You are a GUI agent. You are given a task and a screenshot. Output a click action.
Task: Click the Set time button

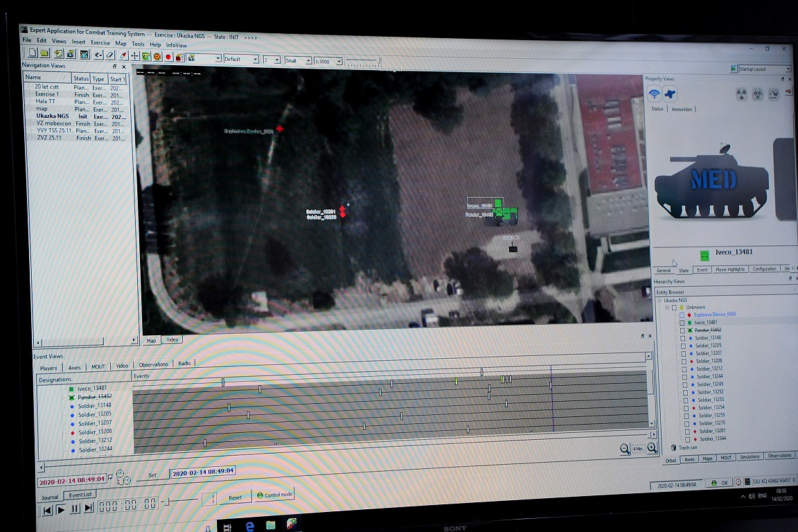pyautogui.click(x=152, y=475)
